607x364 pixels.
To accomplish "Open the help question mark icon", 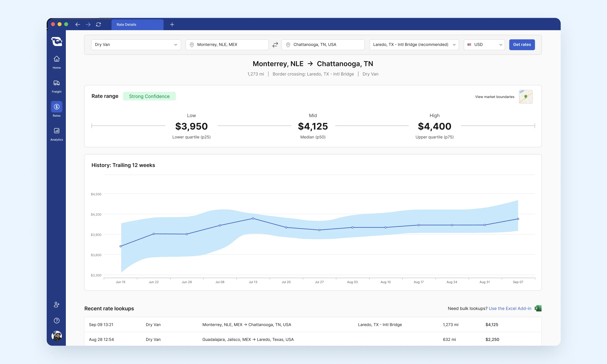I will (x=57, y=321).
